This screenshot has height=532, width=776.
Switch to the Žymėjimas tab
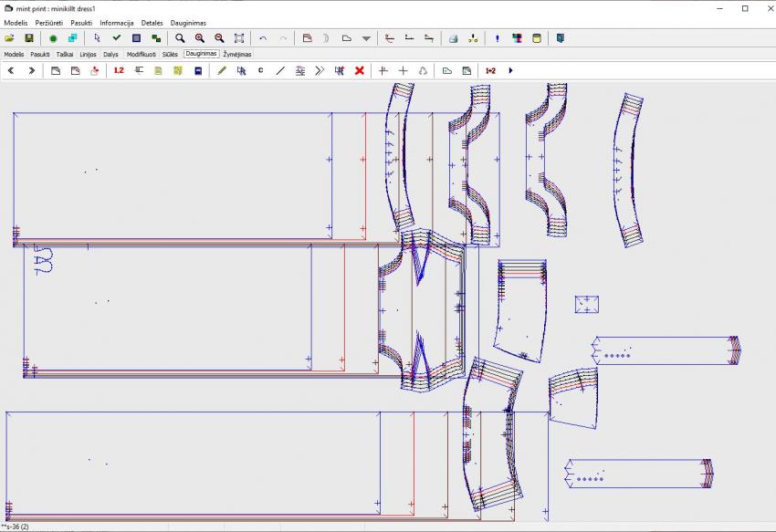tap(237, 55)
